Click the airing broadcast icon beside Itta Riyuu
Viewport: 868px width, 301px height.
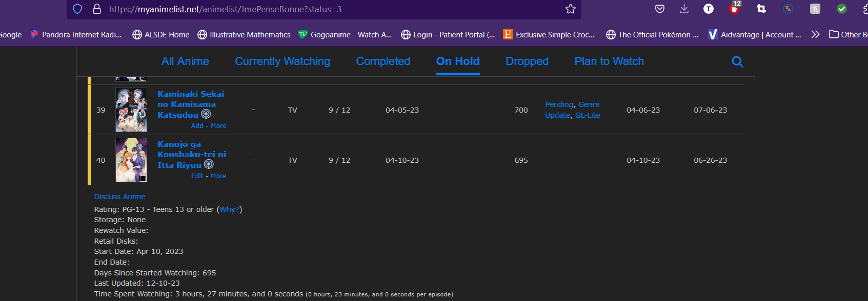click(x=209, y=164)
